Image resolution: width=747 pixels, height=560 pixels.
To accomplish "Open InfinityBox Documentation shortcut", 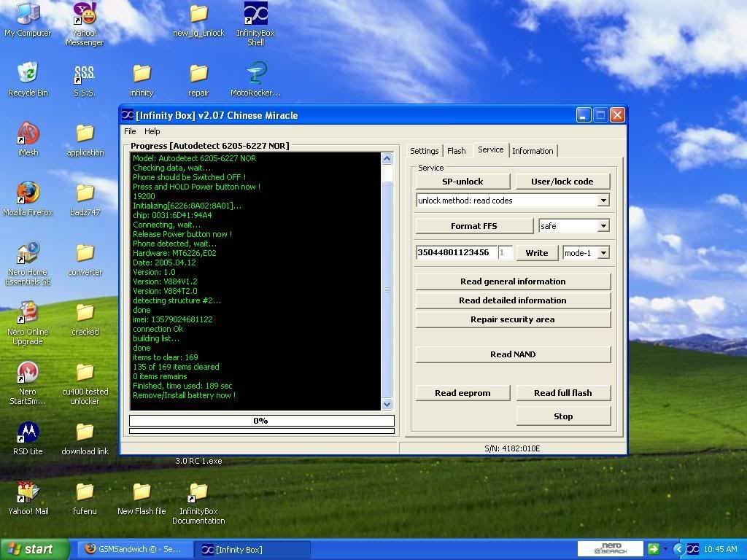I will coord(198,503).
